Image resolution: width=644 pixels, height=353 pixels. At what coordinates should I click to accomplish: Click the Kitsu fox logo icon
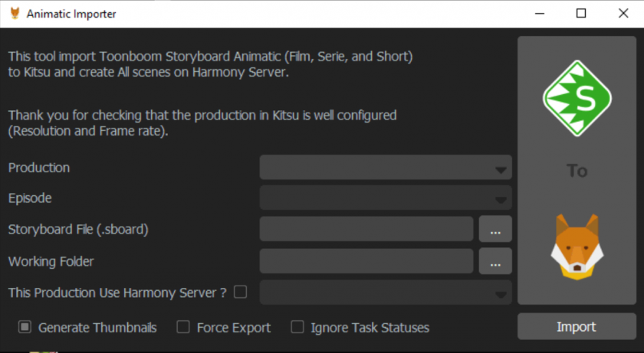[577, 247]
